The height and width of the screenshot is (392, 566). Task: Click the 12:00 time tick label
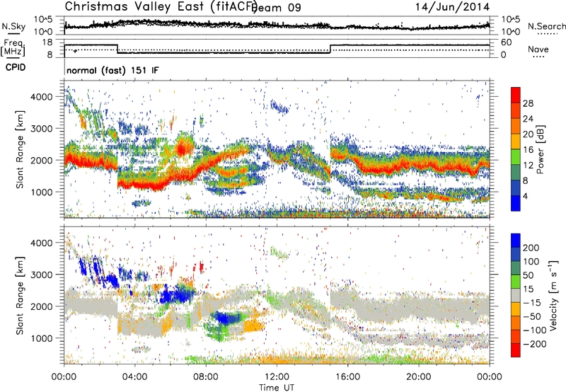[x=277, y=377]
